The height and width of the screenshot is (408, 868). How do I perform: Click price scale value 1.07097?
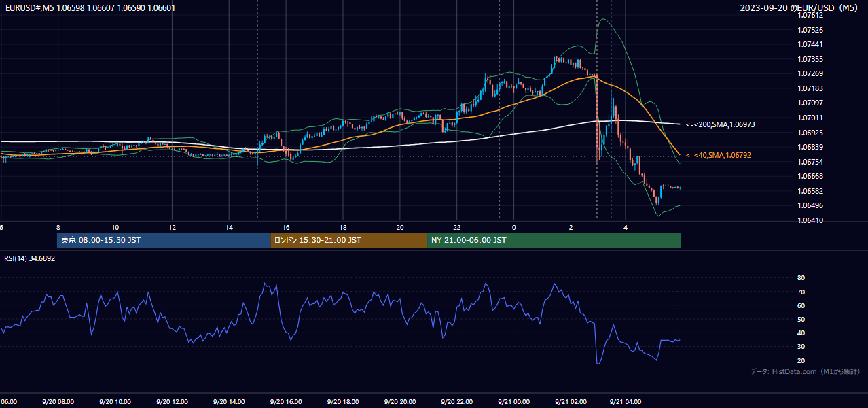coord(810,103)
